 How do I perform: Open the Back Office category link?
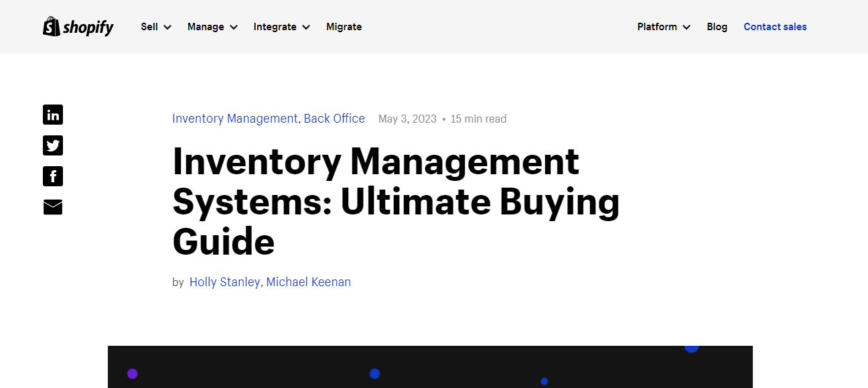(x=334, y=118)
